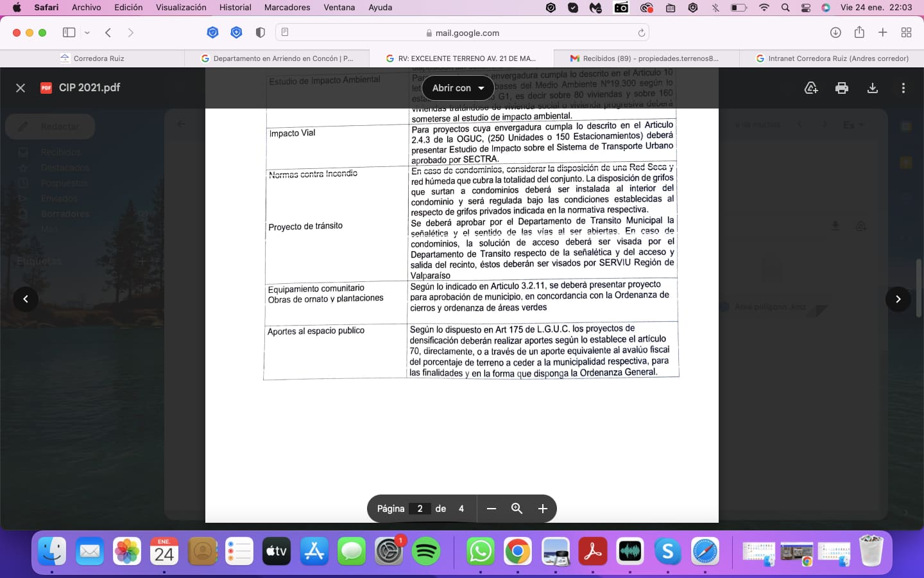Zoom in PDF with plus icon
This screenshot has height=578, width=924.
542,509
